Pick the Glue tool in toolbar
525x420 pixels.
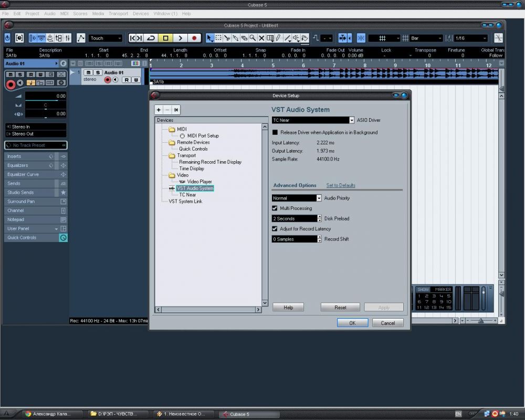point(236,38)
